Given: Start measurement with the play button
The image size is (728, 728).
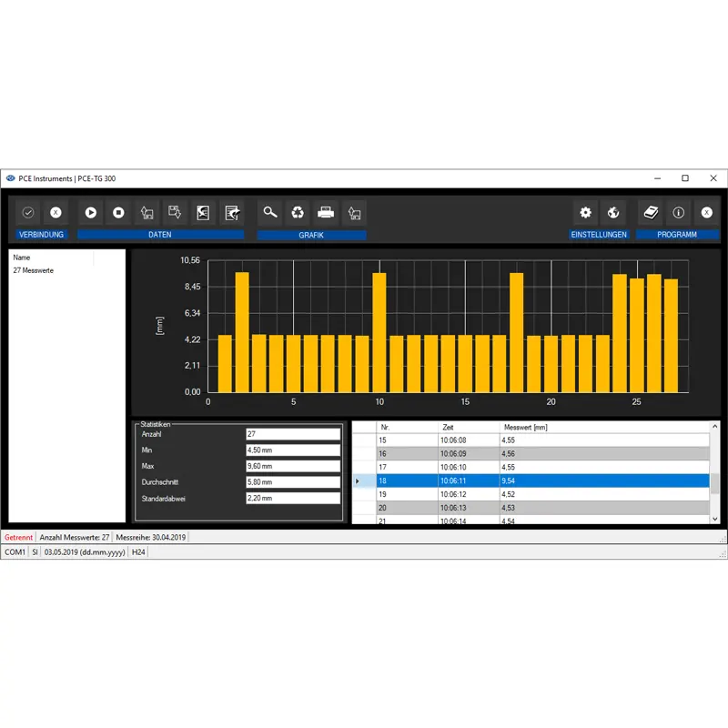Looking at the screenshot, I should (91, 212).
